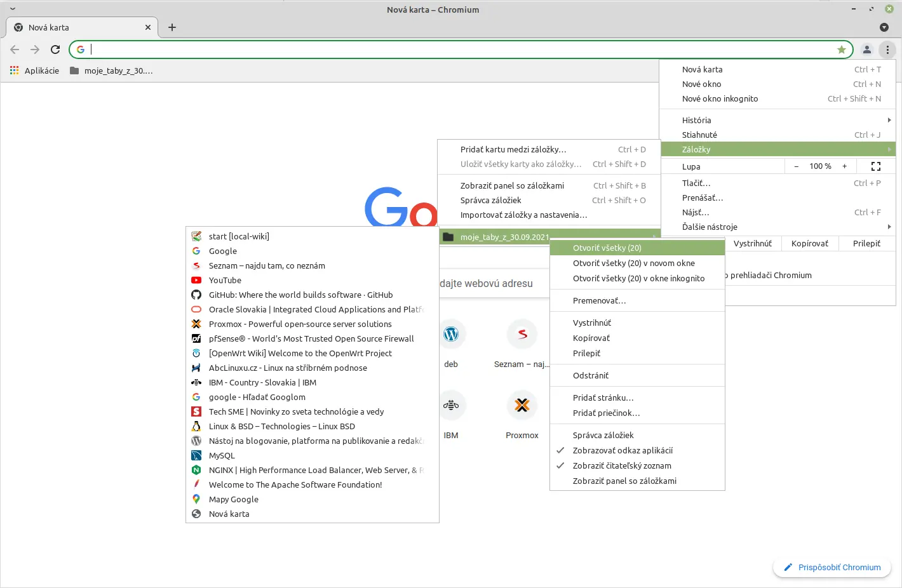Open the Proxmox open-source server bookmark
This screenshot has height=588, width=902.
(313, 324)
